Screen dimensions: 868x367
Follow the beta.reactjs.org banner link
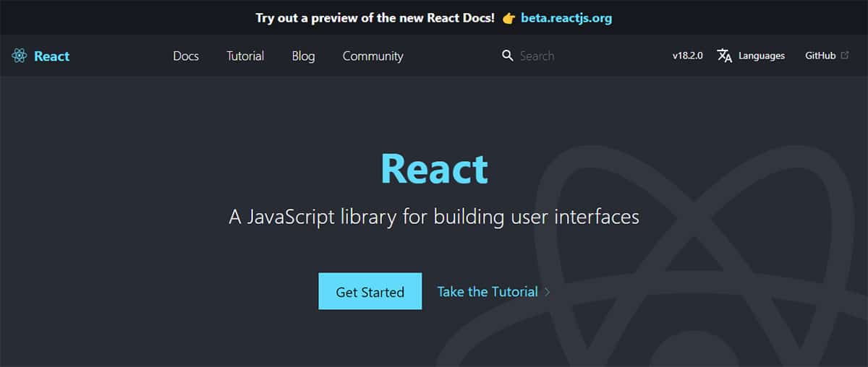pyautogui.click(x=566, y=18)
